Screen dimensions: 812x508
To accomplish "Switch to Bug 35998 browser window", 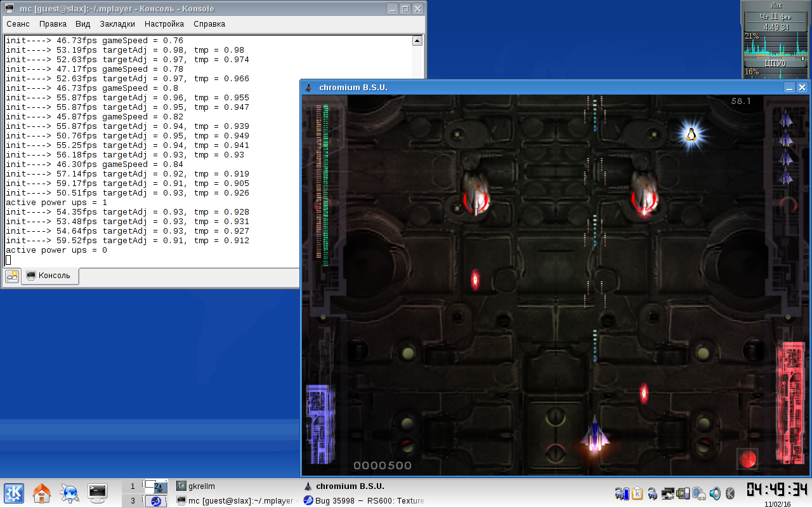I will point(363,501).
